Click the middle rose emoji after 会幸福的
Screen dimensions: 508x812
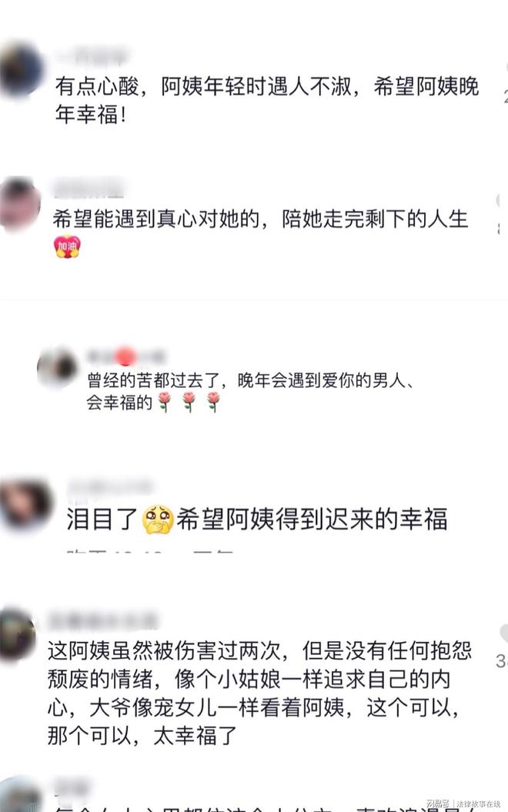click(189, 401)
